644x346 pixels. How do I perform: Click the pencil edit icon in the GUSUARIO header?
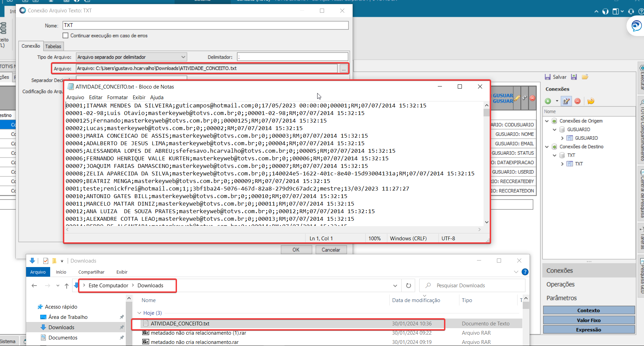coord(517,98)
